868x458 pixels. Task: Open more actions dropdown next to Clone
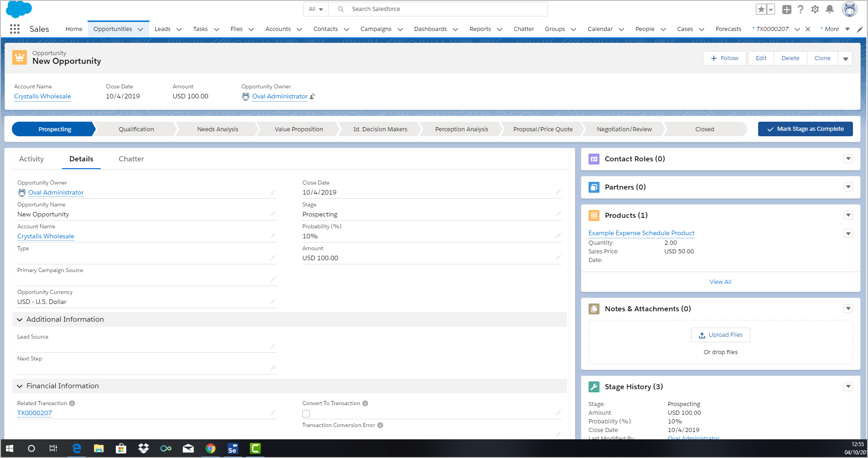846,58
